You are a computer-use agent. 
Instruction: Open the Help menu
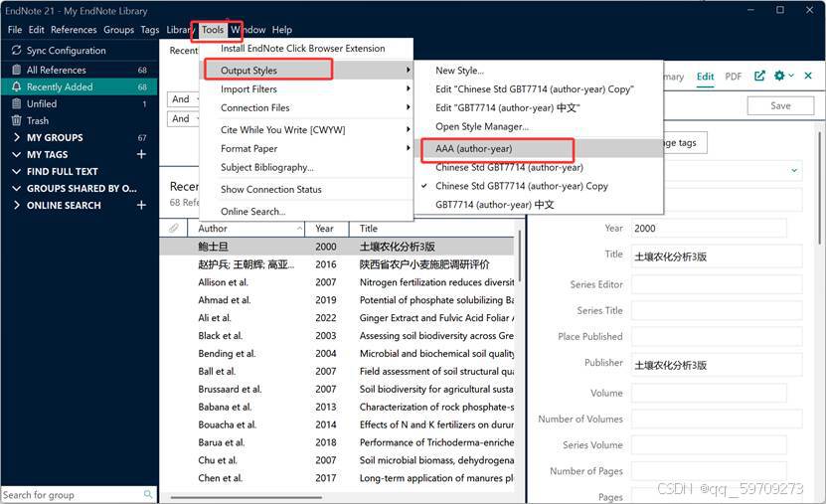tap(282, 30)
